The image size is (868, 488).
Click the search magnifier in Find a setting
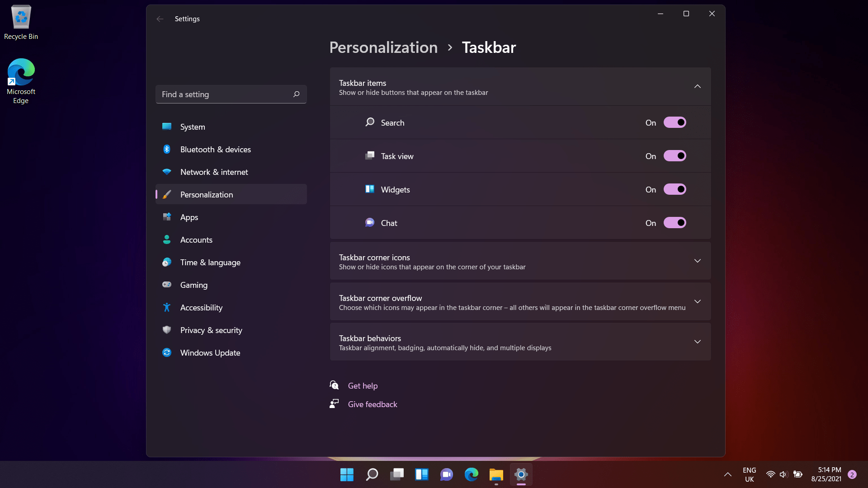(x=296, y=94)
